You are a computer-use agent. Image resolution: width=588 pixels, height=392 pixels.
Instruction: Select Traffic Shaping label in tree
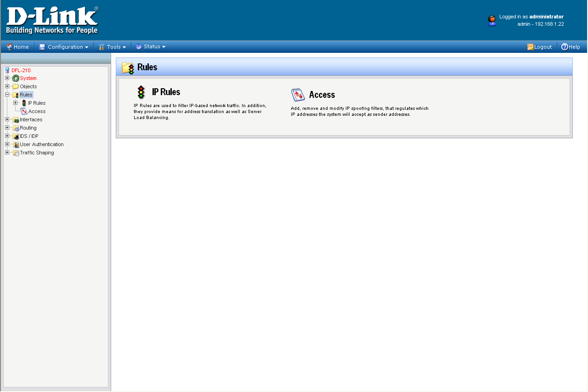click(37, 153)
